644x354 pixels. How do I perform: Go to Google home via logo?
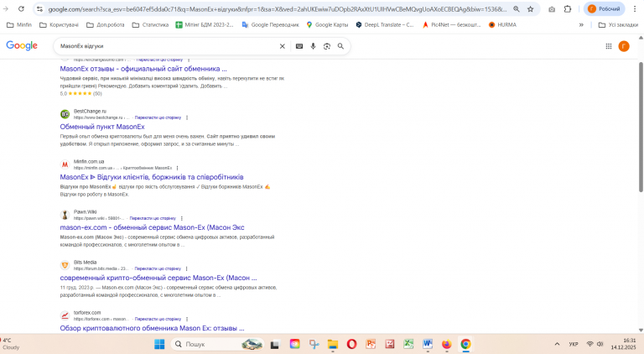coord(22,45)
